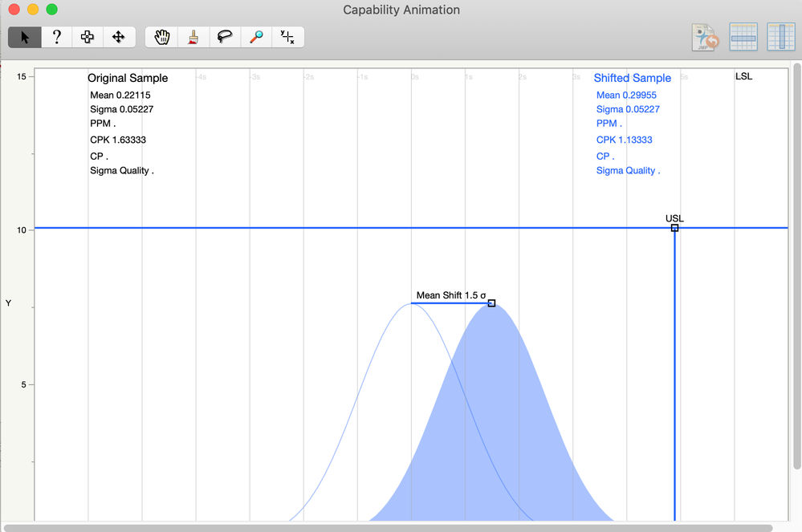The image size is (802, 532).
Task: Select the Grabber hand tool
Action: coord(161,37)
